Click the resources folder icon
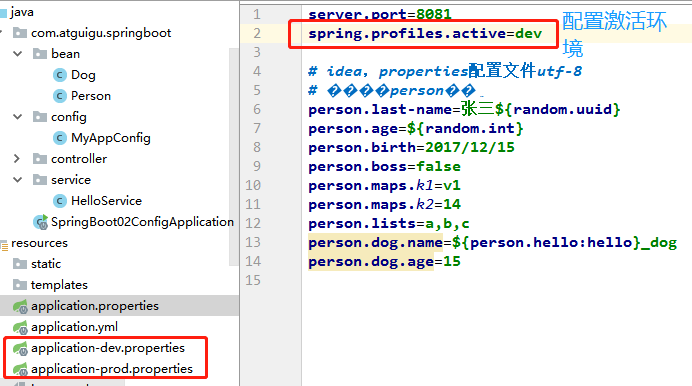Screen dimensions: 692x386 (x=4, y=245)
